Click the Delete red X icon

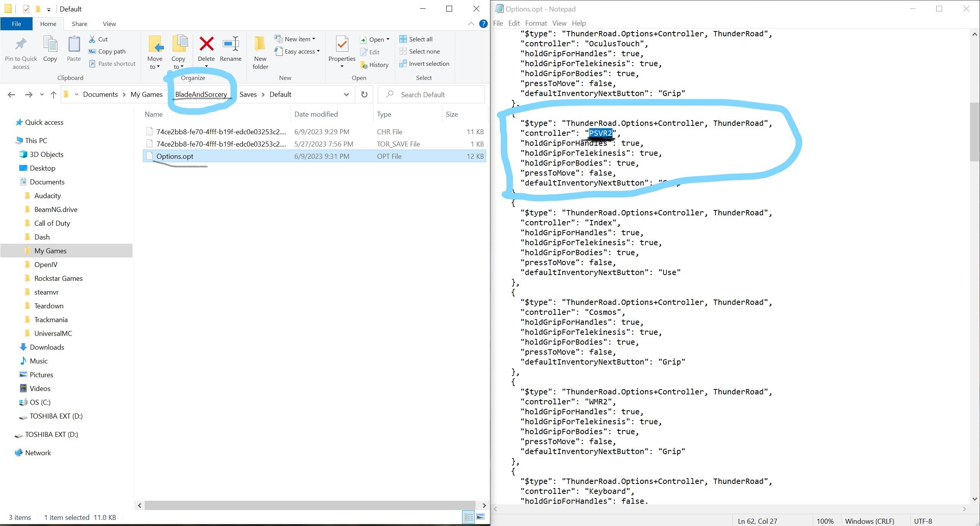206,44
